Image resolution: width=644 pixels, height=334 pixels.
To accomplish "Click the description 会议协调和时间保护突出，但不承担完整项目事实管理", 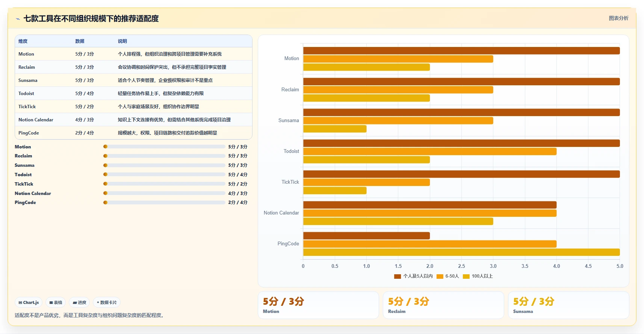I will tap(172, 67).
